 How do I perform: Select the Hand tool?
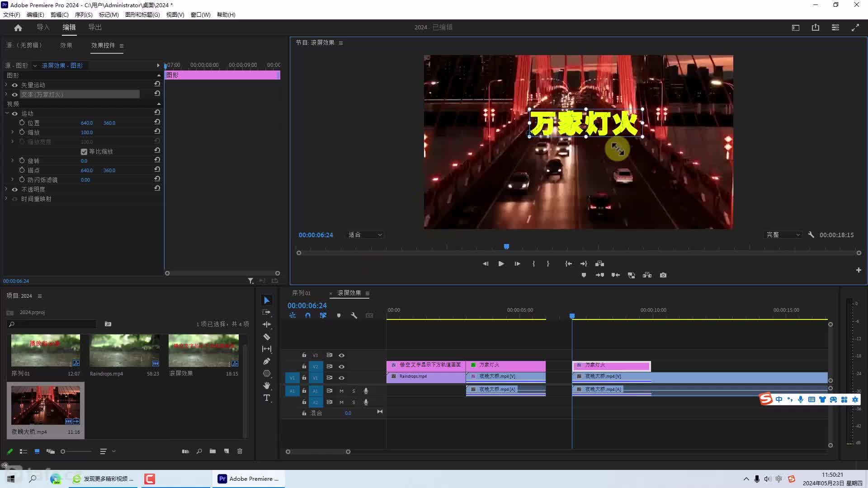tap(267, 385)
